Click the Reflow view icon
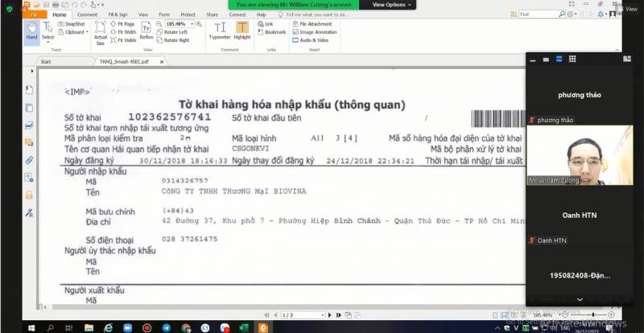This screenshot has height=333, width=644. click(x=147, y=31)
